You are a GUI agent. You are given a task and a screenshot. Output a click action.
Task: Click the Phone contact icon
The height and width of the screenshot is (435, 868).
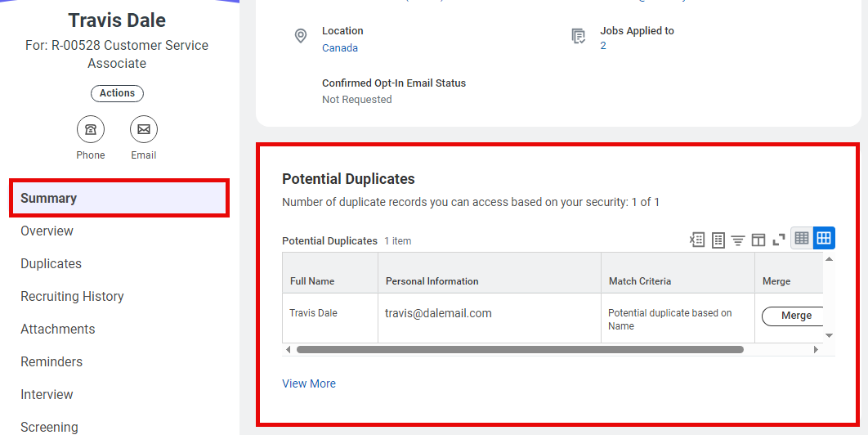tap(91, 129)
